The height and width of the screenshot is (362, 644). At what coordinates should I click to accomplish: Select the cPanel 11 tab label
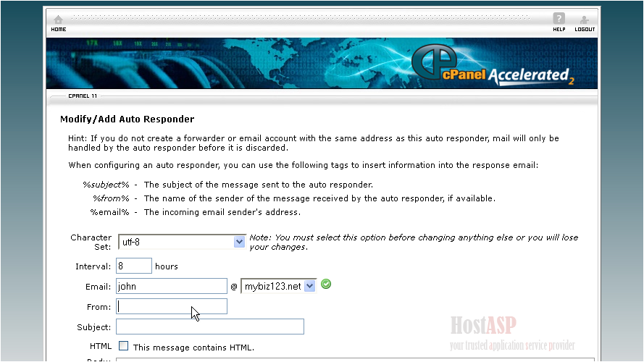(82, 96)
